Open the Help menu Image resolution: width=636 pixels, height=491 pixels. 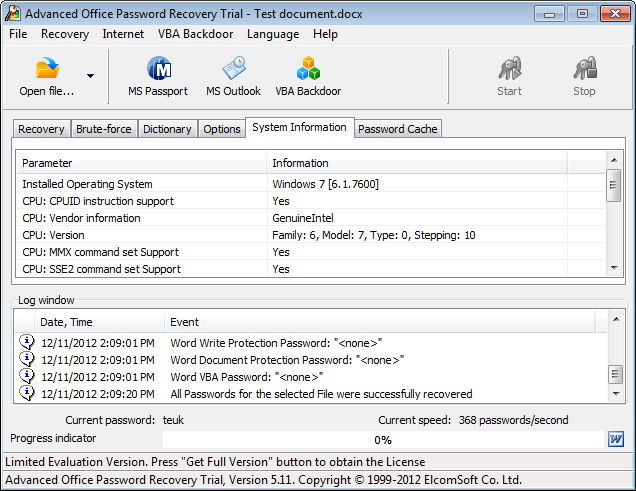(x=325, y=34)
